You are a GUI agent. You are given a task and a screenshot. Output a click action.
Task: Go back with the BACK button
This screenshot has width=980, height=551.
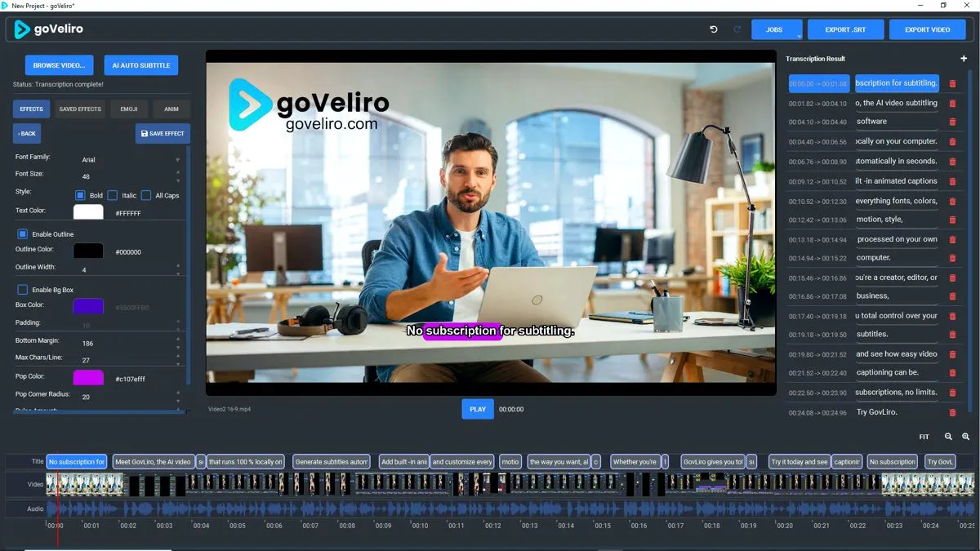(x=27, y=133)
